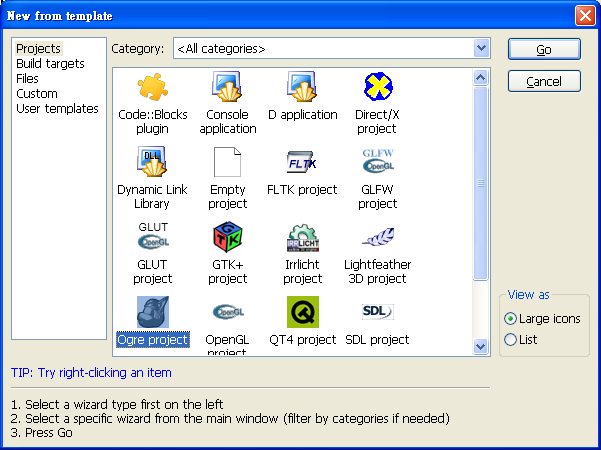The image size is (601, 450).
Task: Click the GLUT project label
Action: pos(153,271)
